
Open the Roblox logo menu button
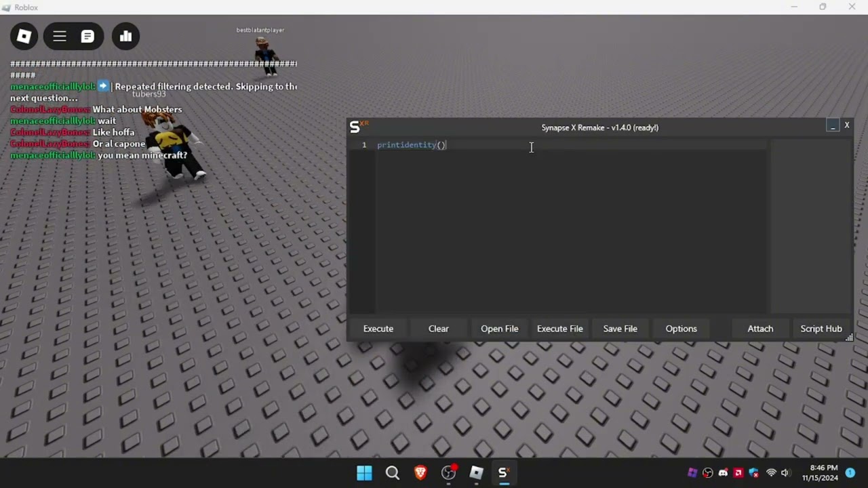point(24,37)
